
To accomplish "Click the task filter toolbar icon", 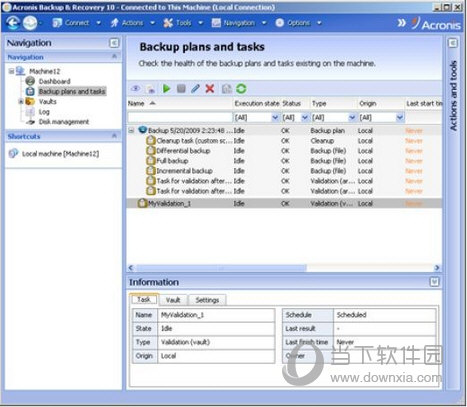I will pyautogui.click(x=227, y=89).
